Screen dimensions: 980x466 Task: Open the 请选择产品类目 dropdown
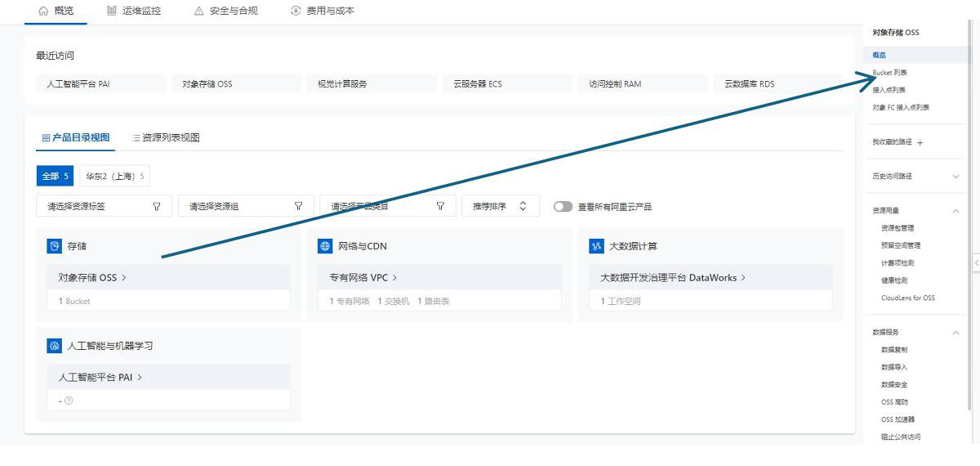(x=388, y=207)
